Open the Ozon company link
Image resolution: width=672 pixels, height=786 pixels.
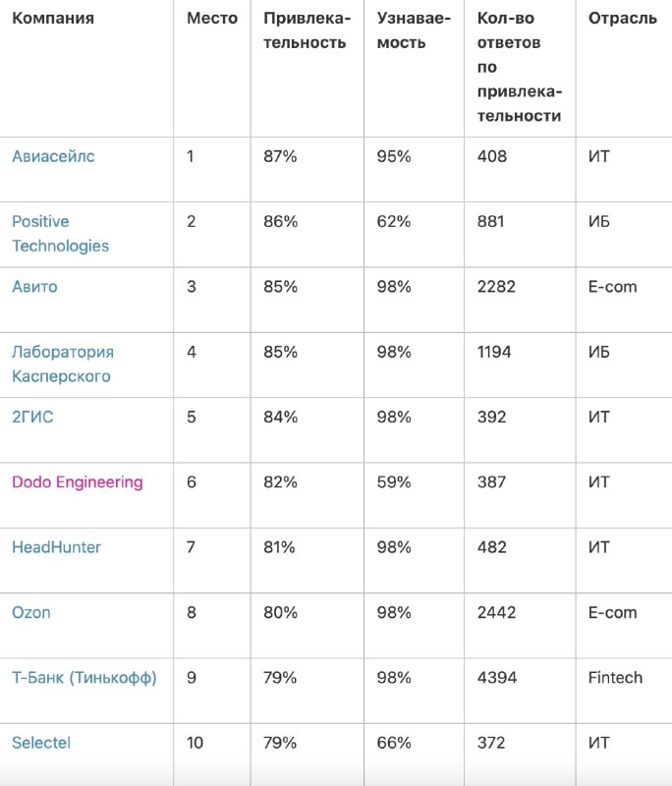pos(31,612)
